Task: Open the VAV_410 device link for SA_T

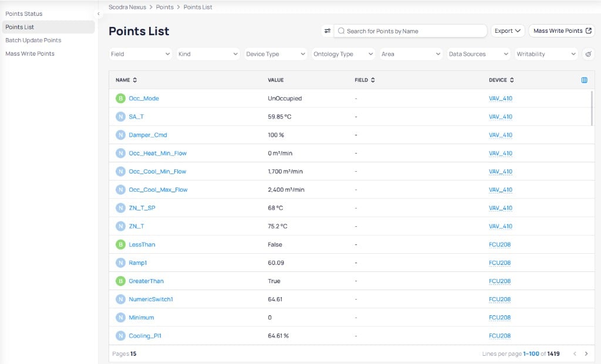Action: click(501, 117)
